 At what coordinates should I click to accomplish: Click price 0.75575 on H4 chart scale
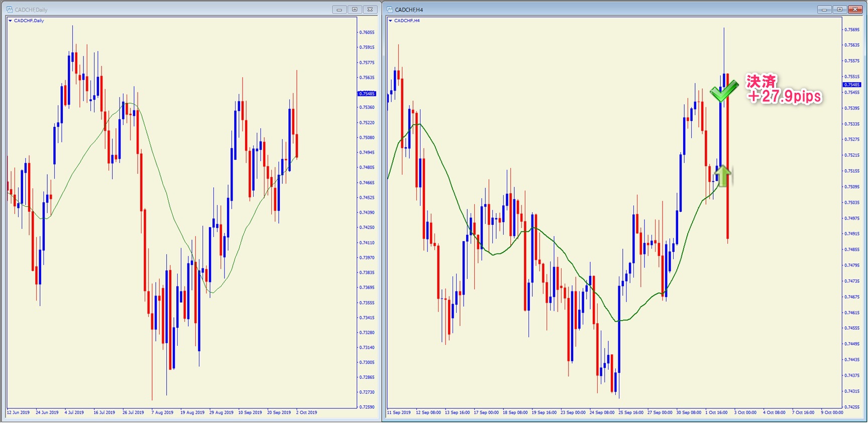click(x=852, y=61)
